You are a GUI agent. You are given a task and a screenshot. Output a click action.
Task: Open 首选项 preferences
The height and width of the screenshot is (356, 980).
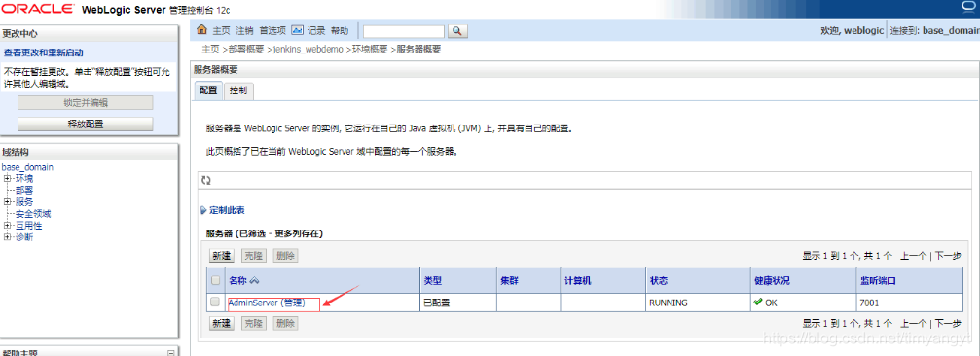[x=272, y=30]
